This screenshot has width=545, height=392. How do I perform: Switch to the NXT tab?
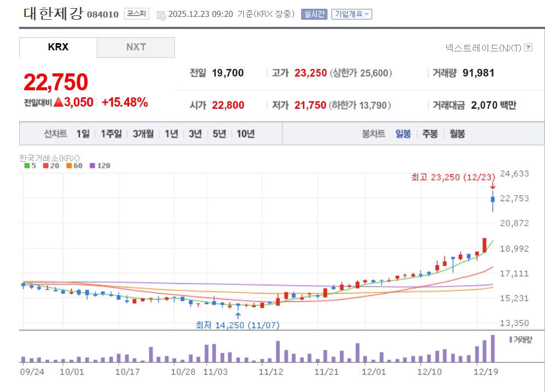pos(136,47)
